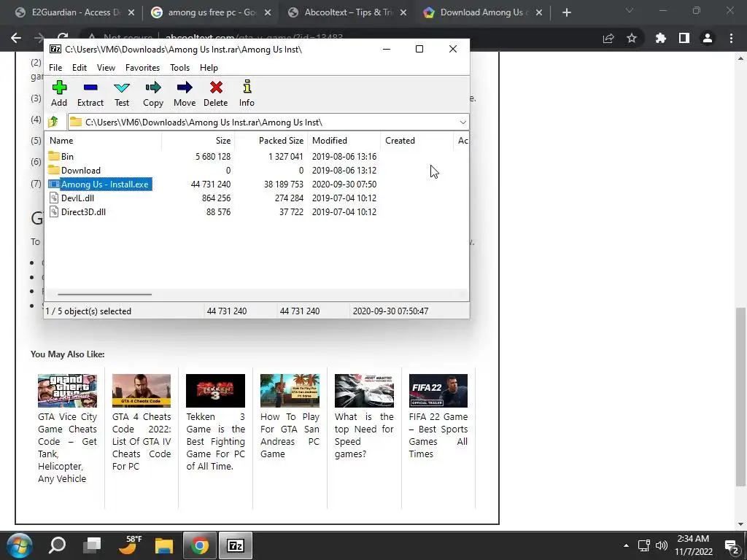Open the taskbar clock and date
747x560 pixels.
coord(693,545)
